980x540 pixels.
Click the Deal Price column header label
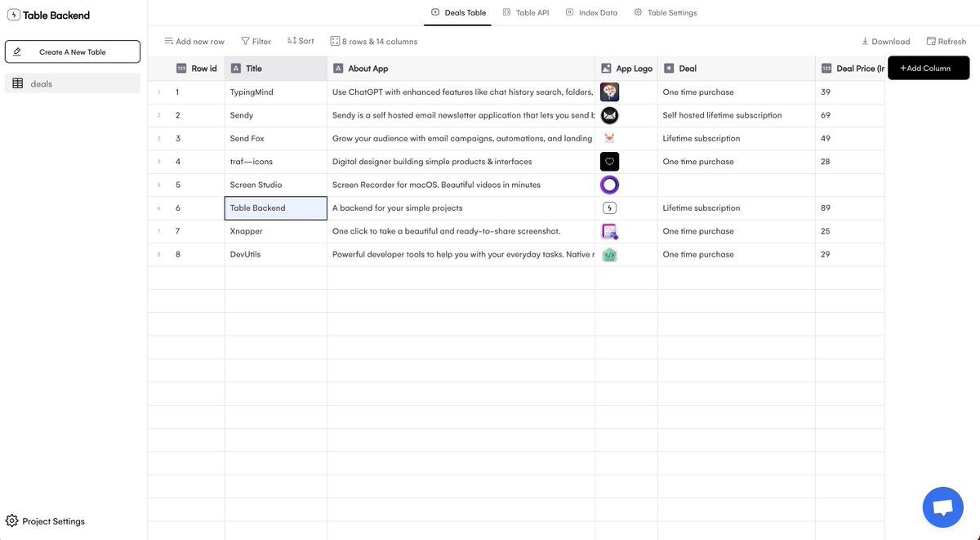click(860, 69)
